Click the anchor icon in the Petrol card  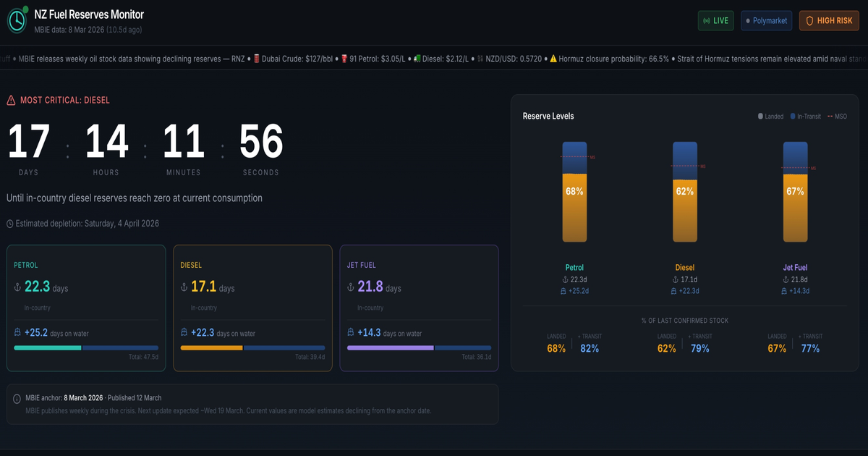[x=18, y=288]
